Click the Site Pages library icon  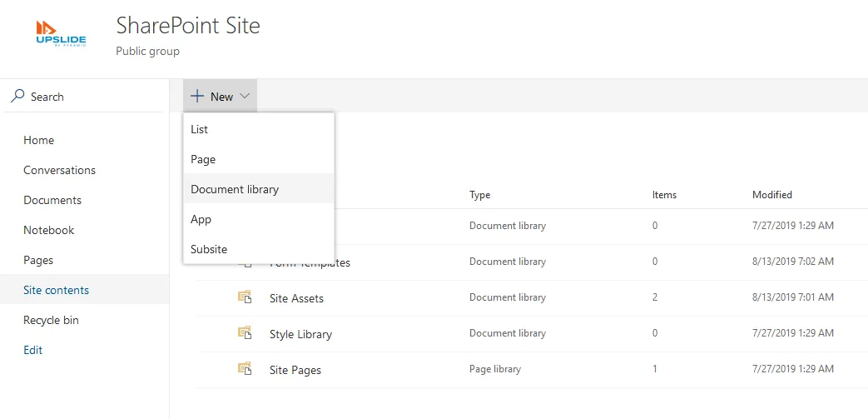coord(245,369)
